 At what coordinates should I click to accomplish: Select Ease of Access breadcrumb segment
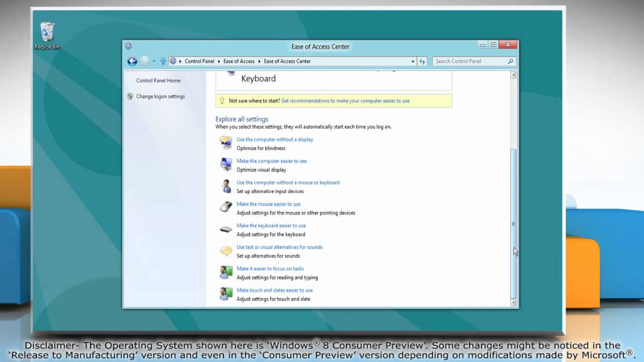[239, 61]
